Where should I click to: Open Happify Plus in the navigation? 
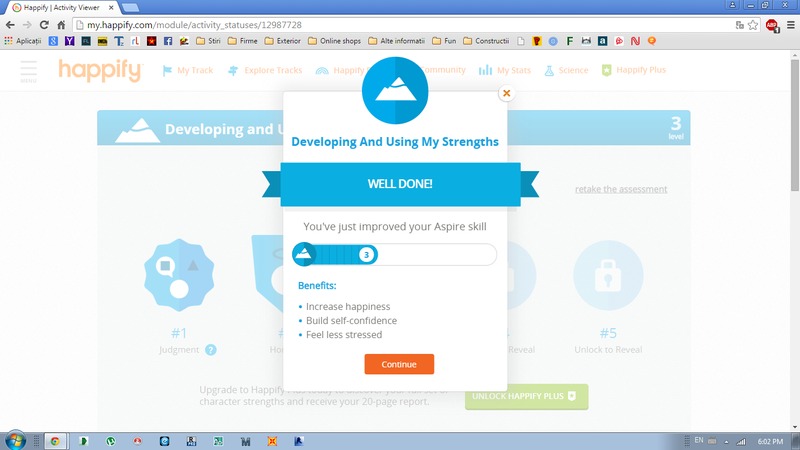(634, 70)
